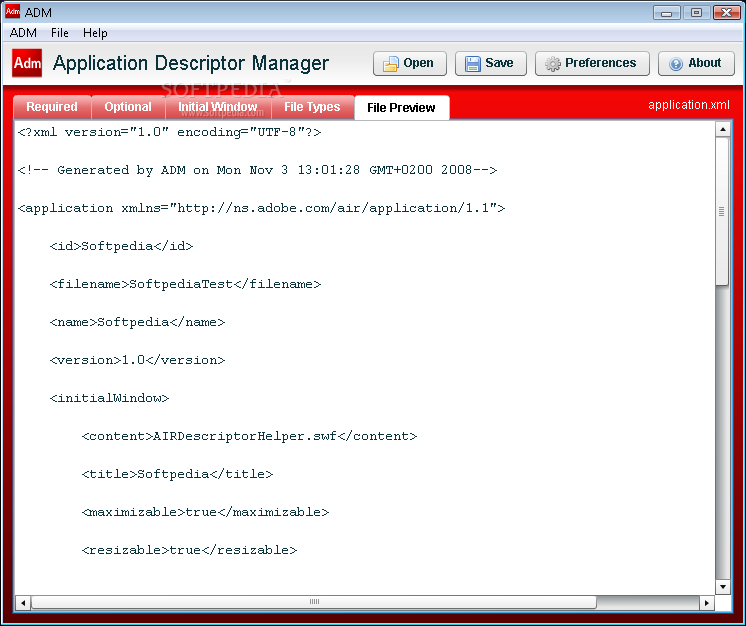Click the <version>1.0</version> line
This screenshot has height=626, width=746.
pyautogui.click(x=137, y=361)
